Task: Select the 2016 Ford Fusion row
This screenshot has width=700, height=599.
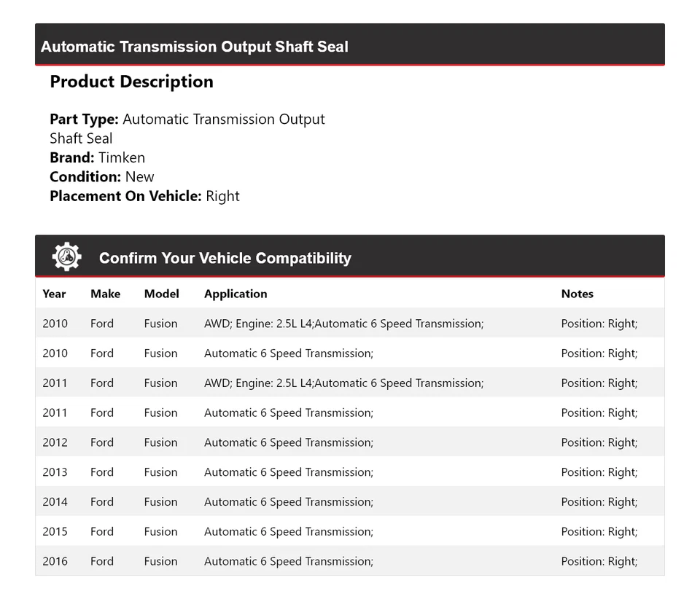Action: point(349,561)
